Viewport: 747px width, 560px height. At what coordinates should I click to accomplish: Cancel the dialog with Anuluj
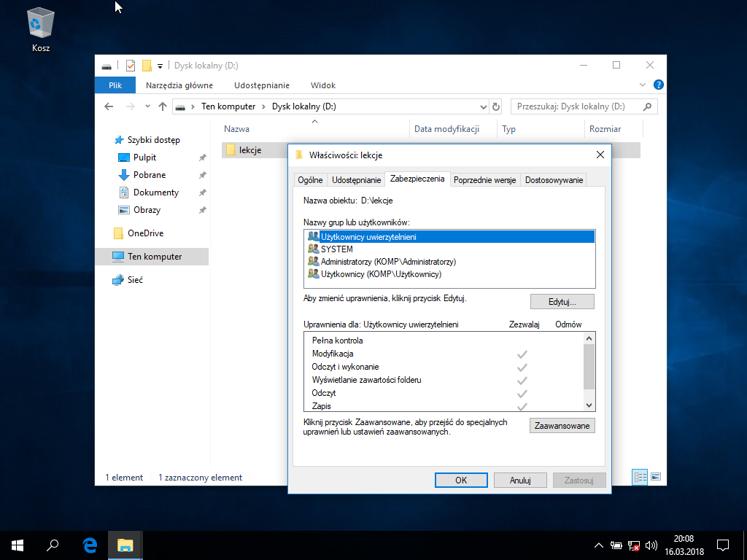point(520,480)
